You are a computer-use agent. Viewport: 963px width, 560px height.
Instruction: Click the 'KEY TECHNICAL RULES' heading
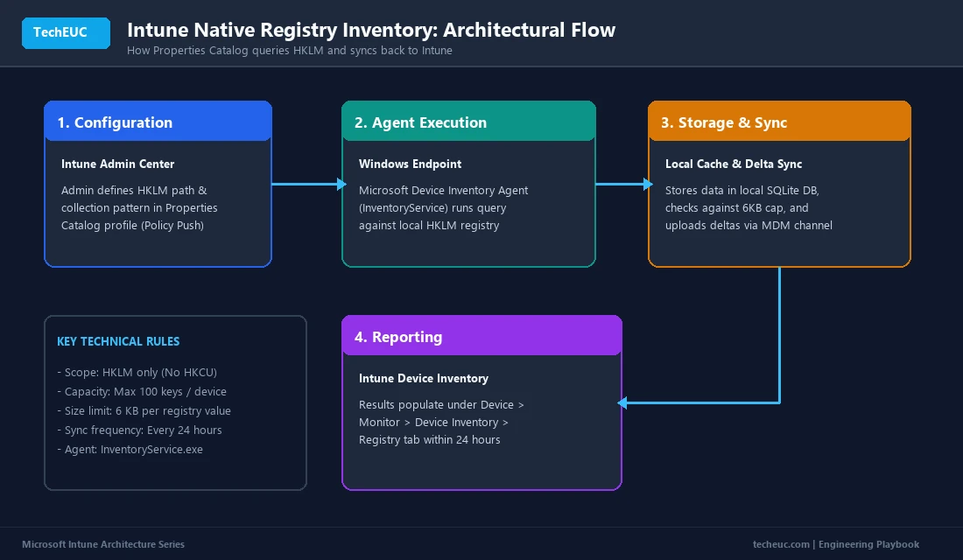[x=118, y=341]
